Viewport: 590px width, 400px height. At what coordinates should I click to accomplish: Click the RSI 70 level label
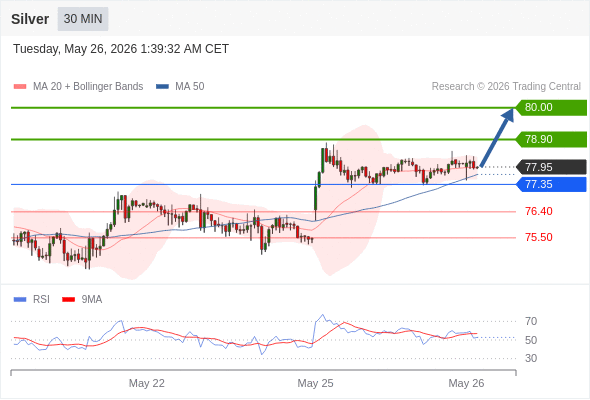[x=531, y=321]
